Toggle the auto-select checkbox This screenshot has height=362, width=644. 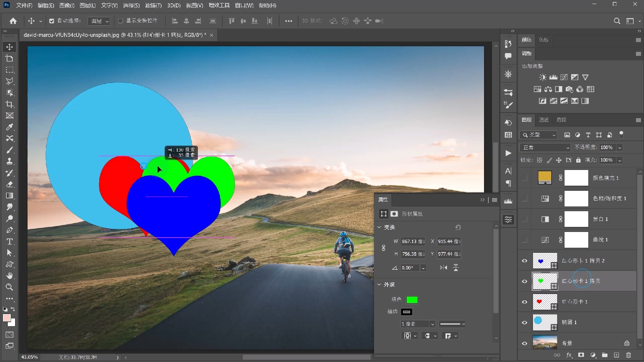click(52, 21)
